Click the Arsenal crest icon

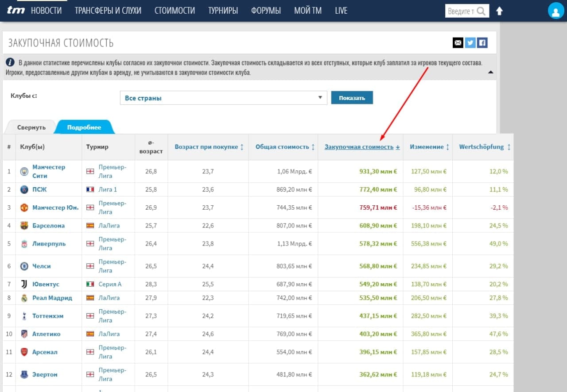24,352
